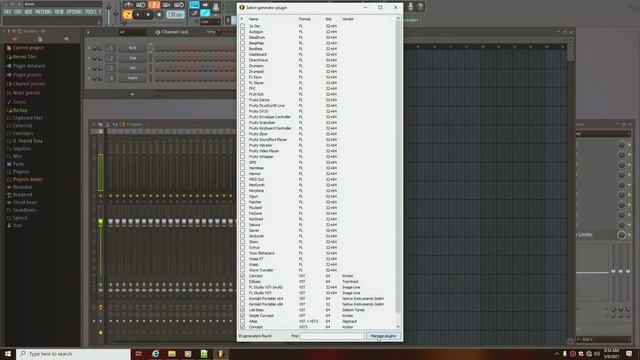Click the Stop button in transport
Screen dimensions: 640x360
tap(148, 15)
